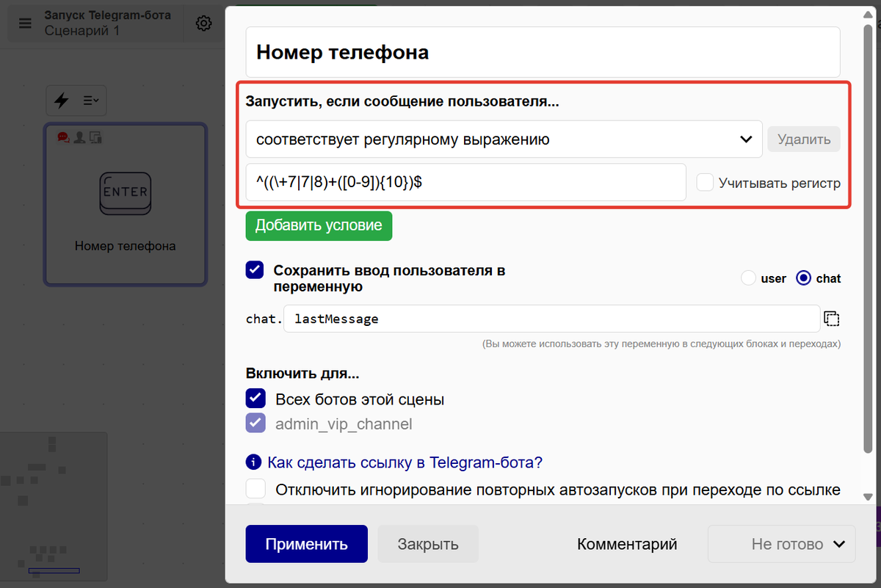Toggle 'Всех ботов этой сцены' checkbox
Image resolution: width=881 pixels, height=588 pixels.
coord(255,399)
